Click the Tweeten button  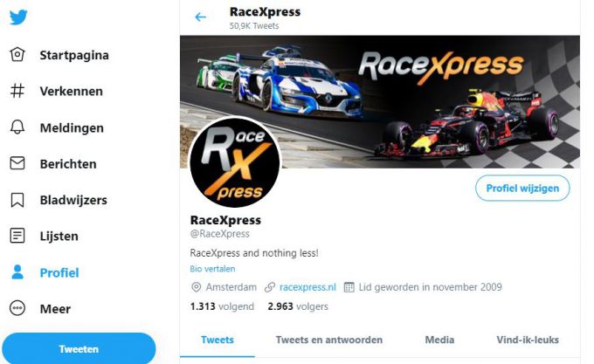(79, 348)
